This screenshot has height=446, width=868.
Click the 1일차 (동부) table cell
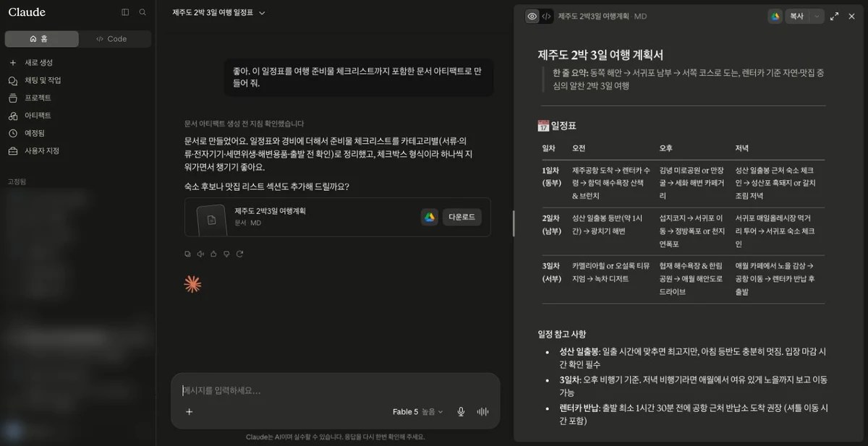552,177
